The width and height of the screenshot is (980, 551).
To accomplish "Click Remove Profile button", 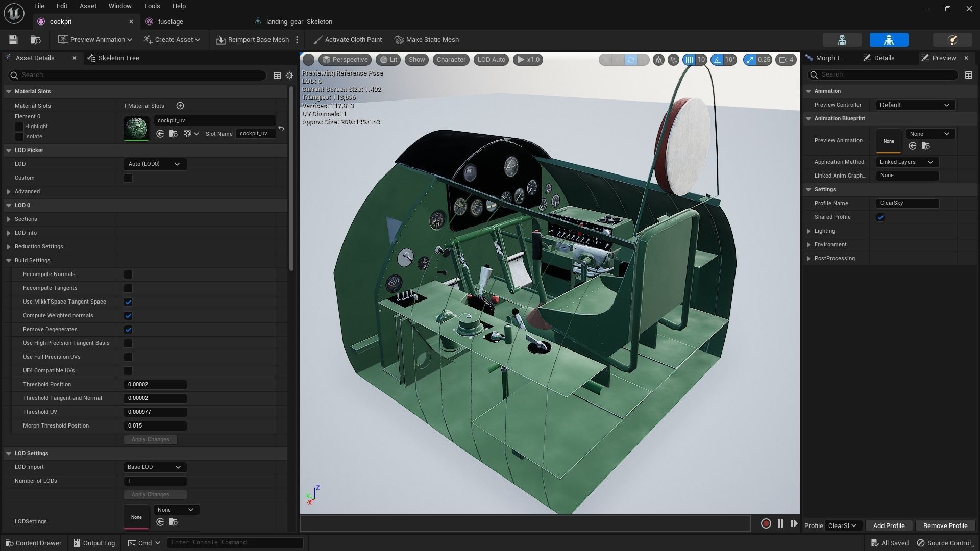I will point(945,526).
